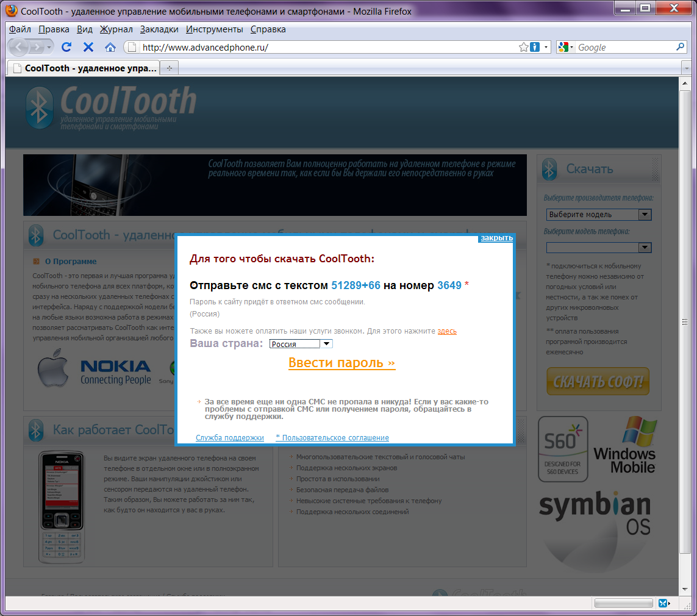Click the text Простота в использовании
This screenshot has height=616, width=697.
click(338, 479)
